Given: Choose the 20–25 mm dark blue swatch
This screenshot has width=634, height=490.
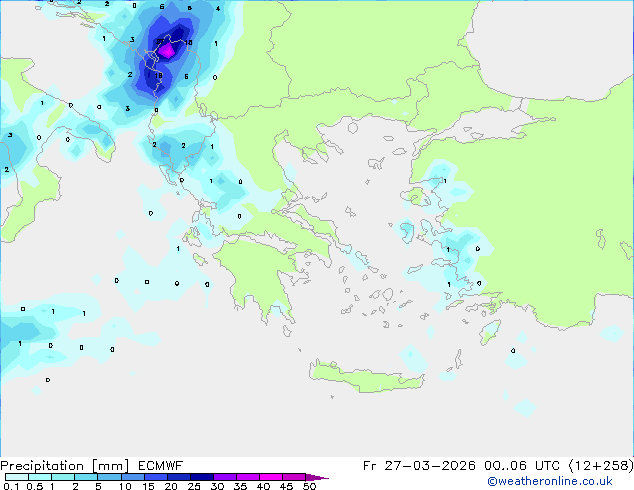Looking at the screenshot, I should (178, 477).
